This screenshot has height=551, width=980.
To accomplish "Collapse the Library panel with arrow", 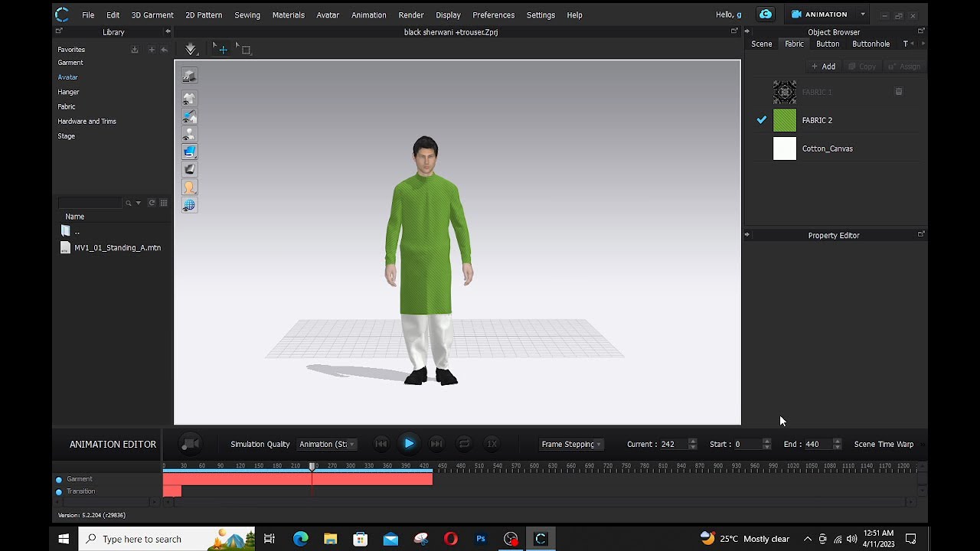I will pos(168,31).
